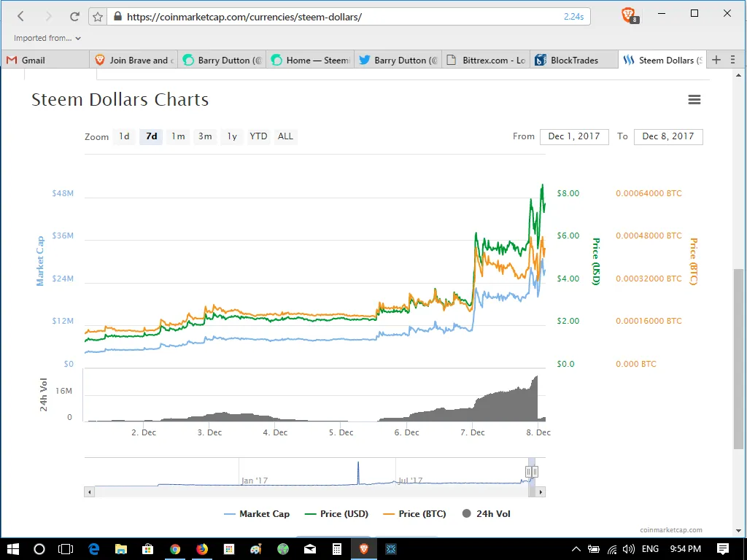Open Windows Start menu
The image size is (747, 560).
coord(13,549)
